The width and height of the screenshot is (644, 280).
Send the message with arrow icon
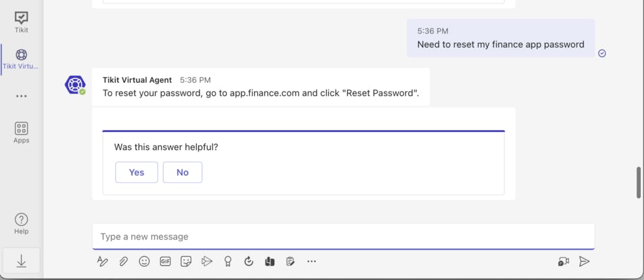(584, 261)
